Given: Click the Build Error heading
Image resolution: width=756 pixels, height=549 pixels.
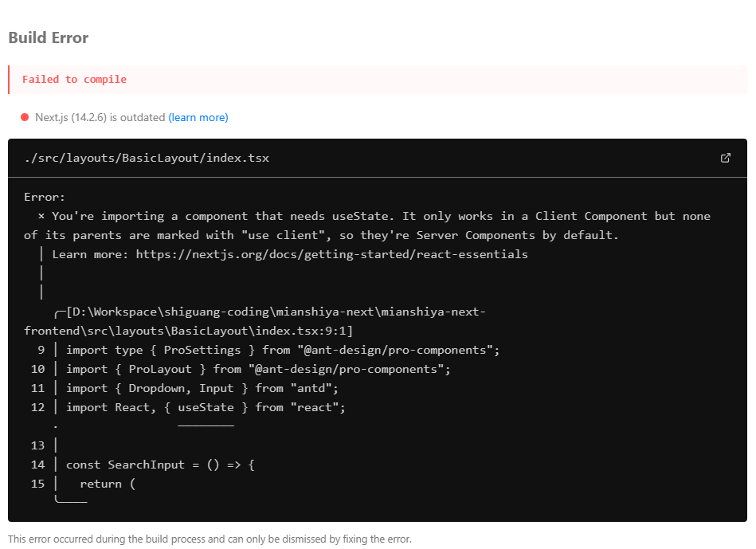Looking at the screenshot, I should click(x=49, y=37).
